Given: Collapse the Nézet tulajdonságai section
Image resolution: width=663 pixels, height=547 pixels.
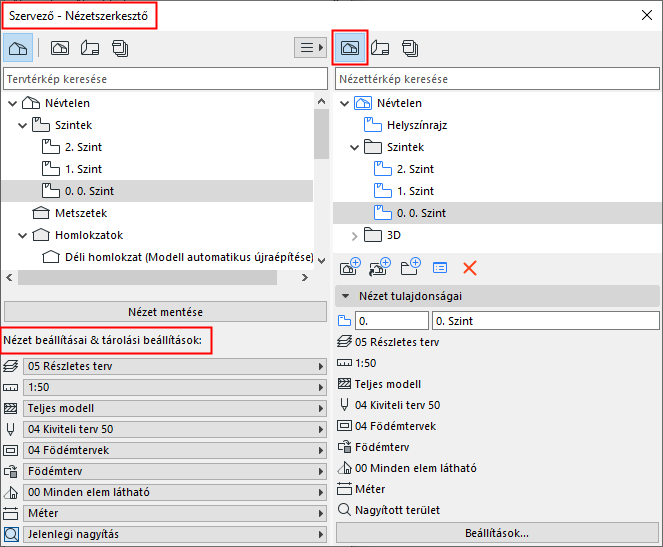Looking at the screenshot, I should 345,296.
